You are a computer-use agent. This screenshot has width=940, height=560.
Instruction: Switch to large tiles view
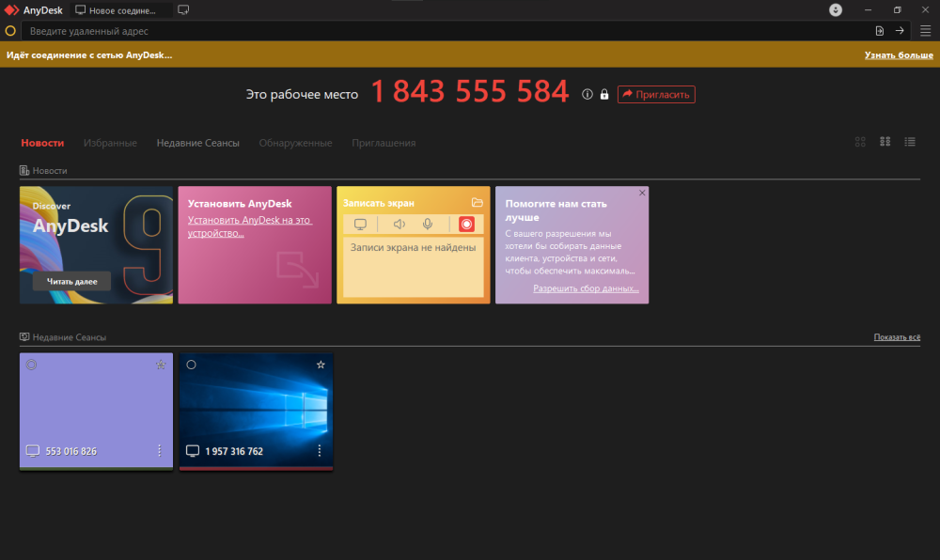pyautogui.click(x=860, y=142)
